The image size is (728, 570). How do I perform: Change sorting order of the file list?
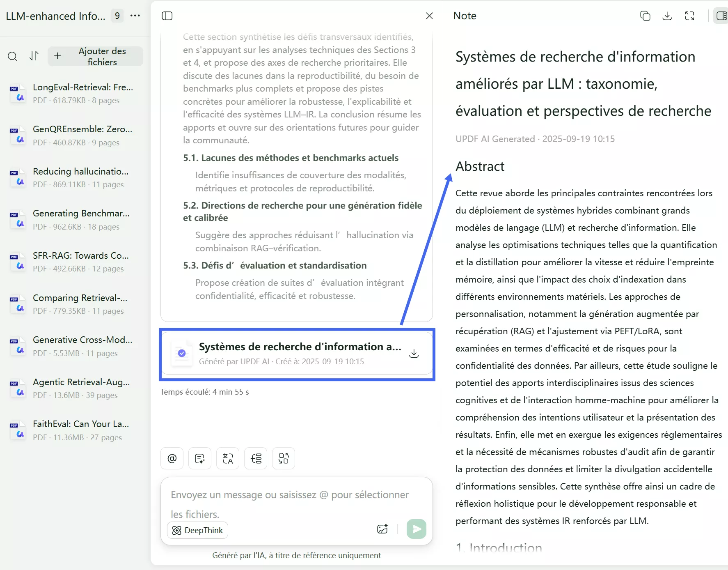tap(34, 56)
